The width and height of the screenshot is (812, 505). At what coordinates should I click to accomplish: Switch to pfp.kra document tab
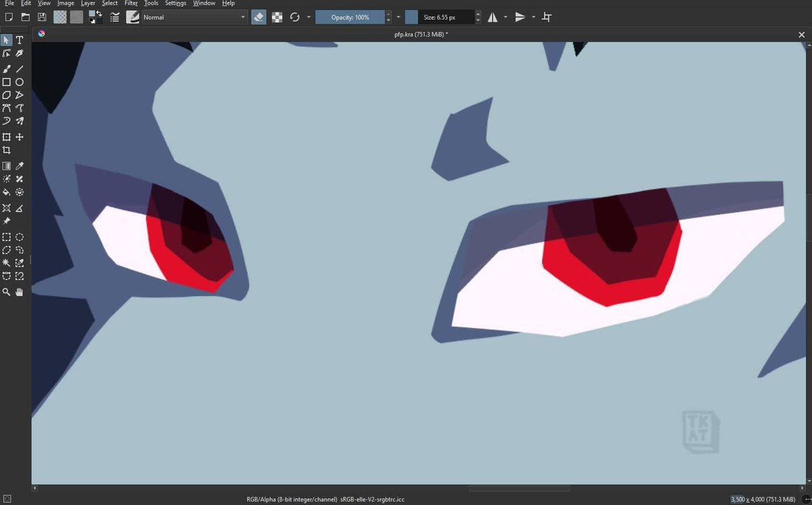coord(420,34)
